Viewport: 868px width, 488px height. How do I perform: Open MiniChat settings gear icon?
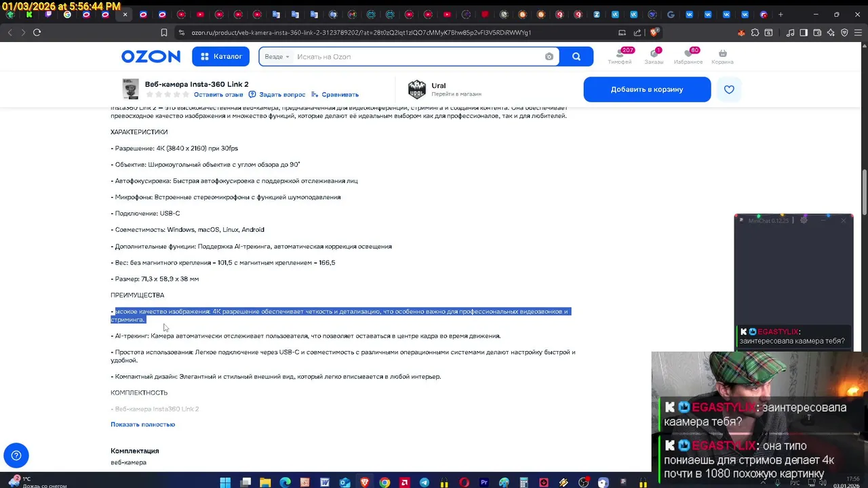[x=804, y=220]
